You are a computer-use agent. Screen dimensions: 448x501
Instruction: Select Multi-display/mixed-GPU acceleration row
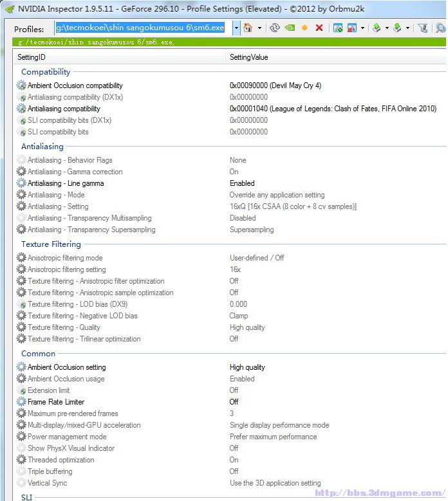[x=230, y=425]
